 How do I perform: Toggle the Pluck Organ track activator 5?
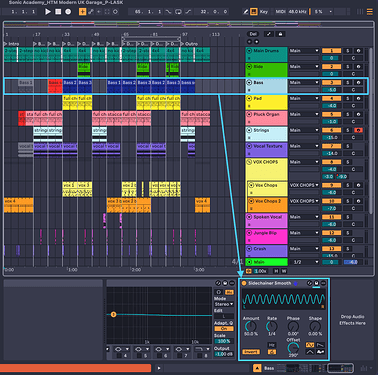point(332,114)
